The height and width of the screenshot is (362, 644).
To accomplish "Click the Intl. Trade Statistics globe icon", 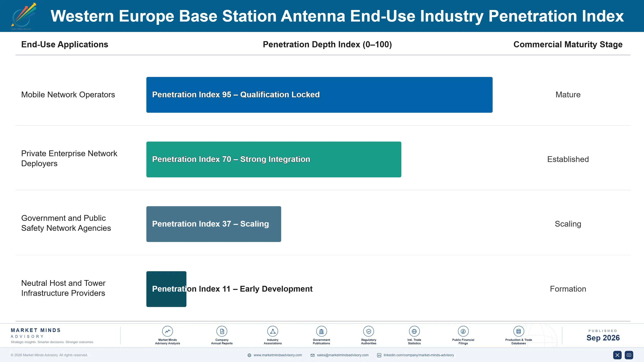I will 414,331.
